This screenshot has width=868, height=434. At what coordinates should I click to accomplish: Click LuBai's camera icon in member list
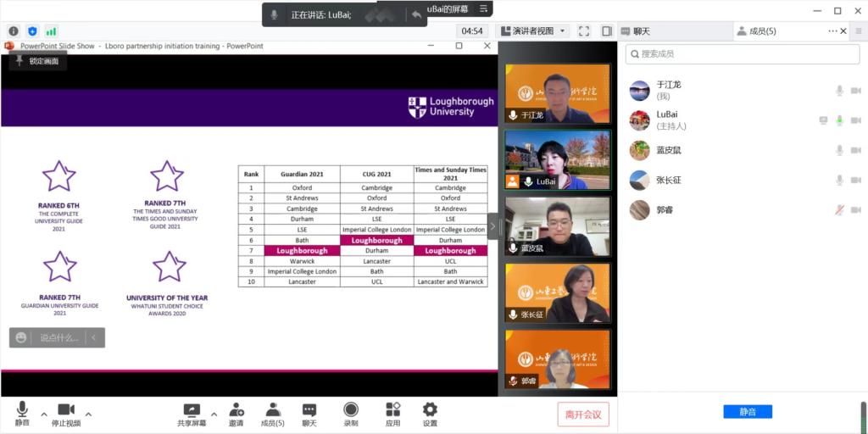click(856, 120)
